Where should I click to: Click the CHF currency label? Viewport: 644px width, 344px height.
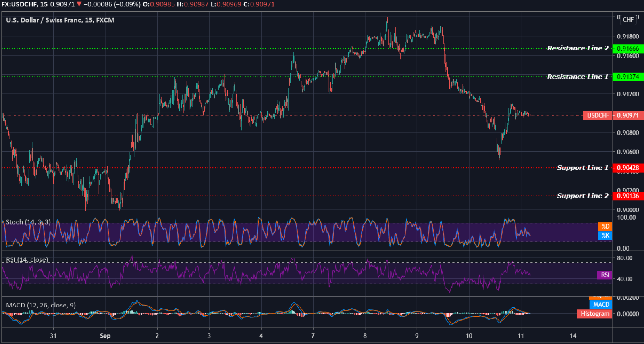(628, 20)
